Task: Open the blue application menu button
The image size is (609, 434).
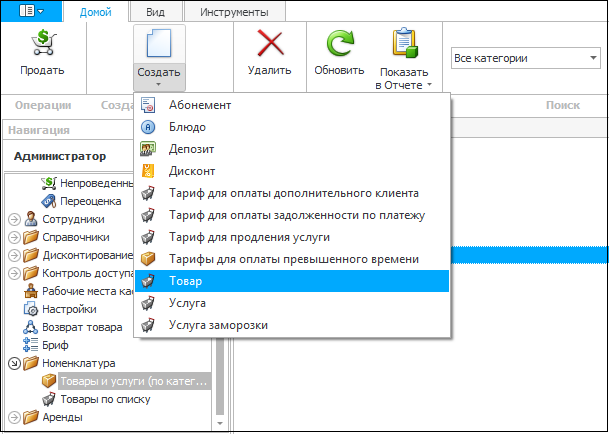Action: [31, 11]
